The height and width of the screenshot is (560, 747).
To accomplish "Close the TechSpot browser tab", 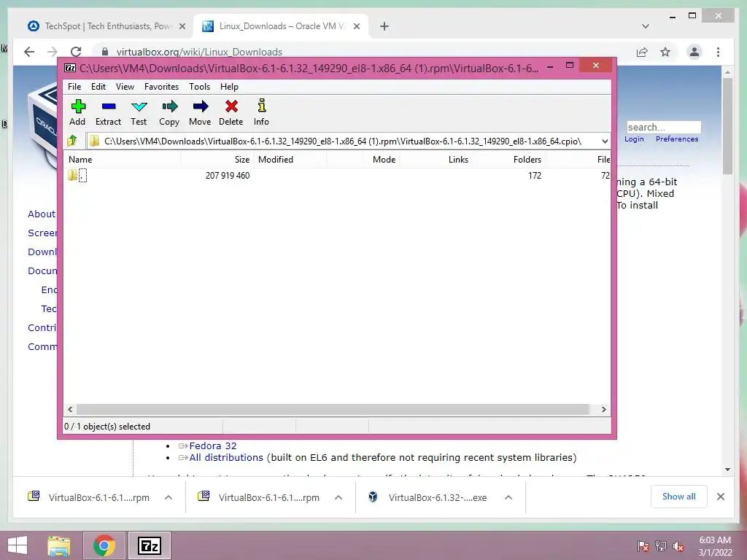I will 182,27.
